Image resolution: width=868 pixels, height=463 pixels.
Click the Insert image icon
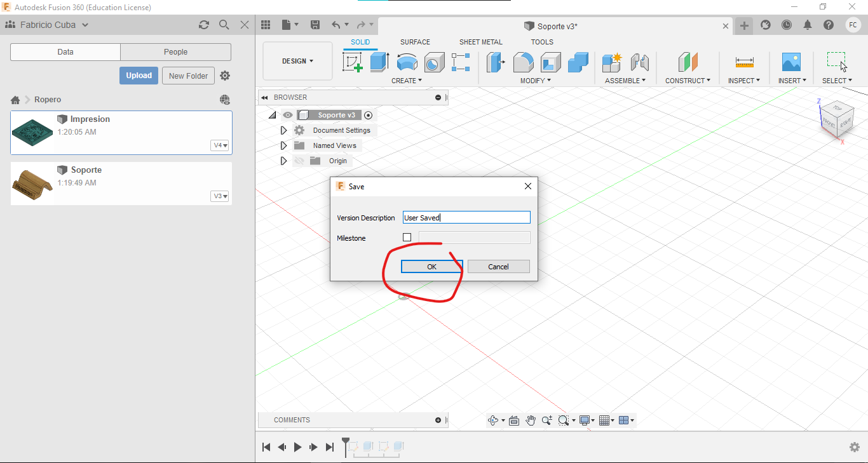[x=791, y=62]
